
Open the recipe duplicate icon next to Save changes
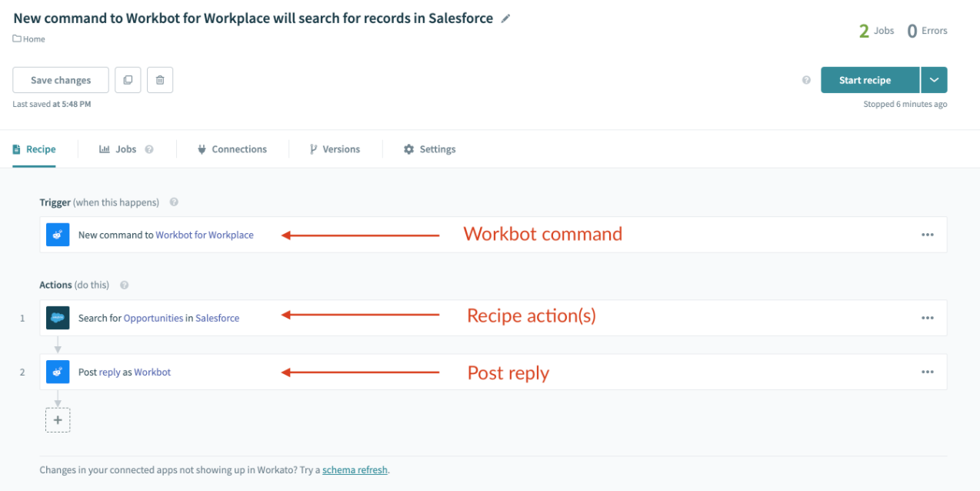tap(128, 79)
